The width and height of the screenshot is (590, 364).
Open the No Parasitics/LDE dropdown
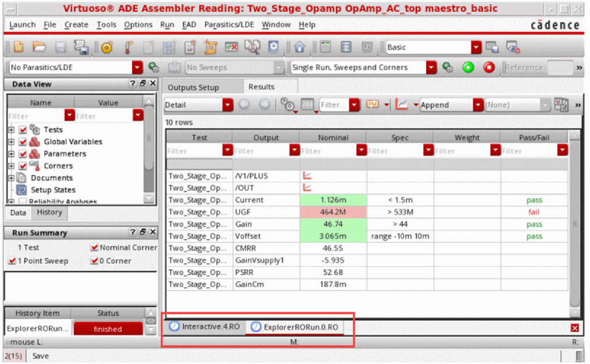(137, 68)
